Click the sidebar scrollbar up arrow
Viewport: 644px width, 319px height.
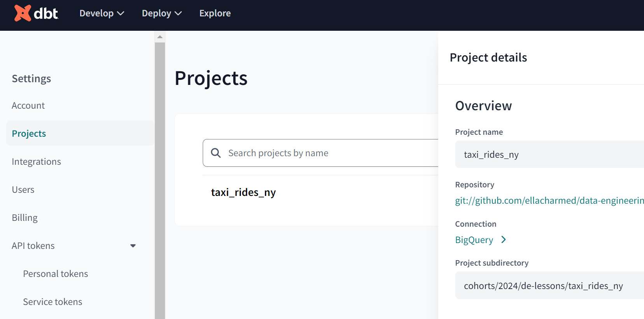point(160,37)
